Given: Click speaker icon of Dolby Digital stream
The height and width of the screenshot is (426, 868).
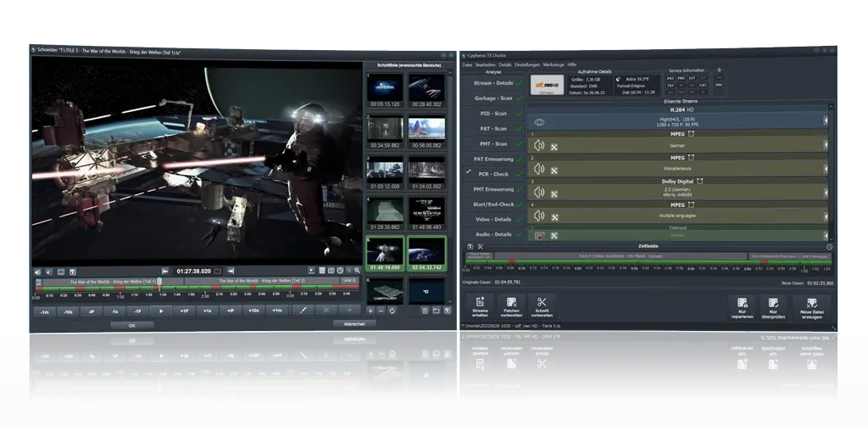Looking at the screenshot, I should pyautogui.click(x=539, y=193).
